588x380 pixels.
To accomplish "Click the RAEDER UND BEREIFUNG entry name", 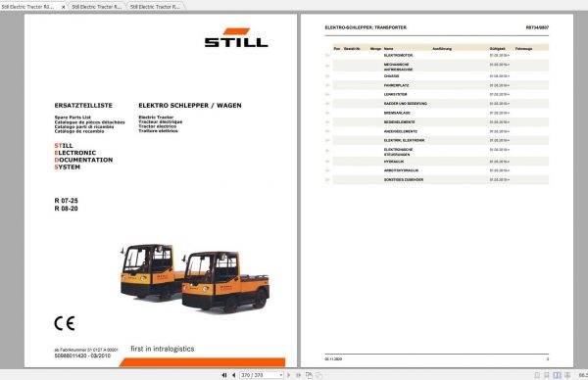I will (x=406, y=104).
